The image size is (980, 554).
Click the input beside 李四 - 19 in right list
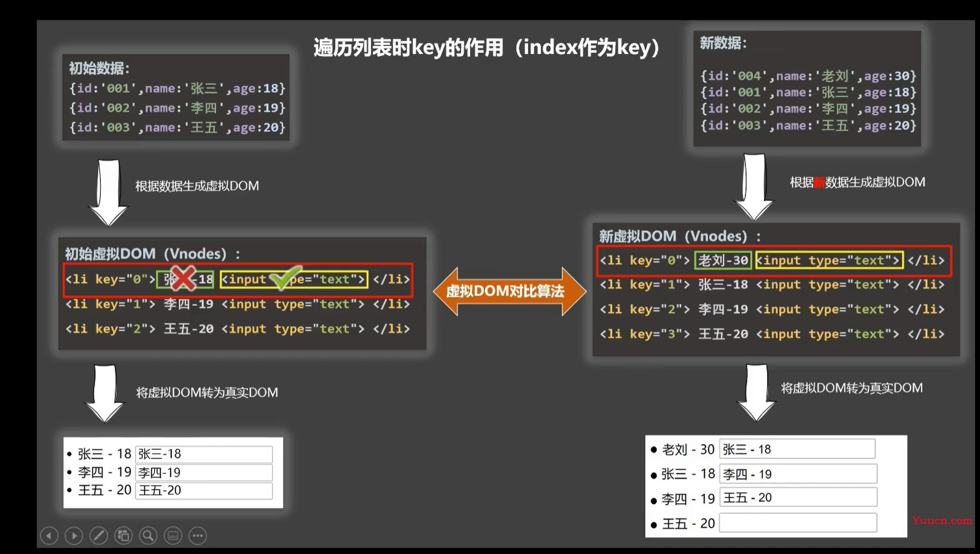798,497
